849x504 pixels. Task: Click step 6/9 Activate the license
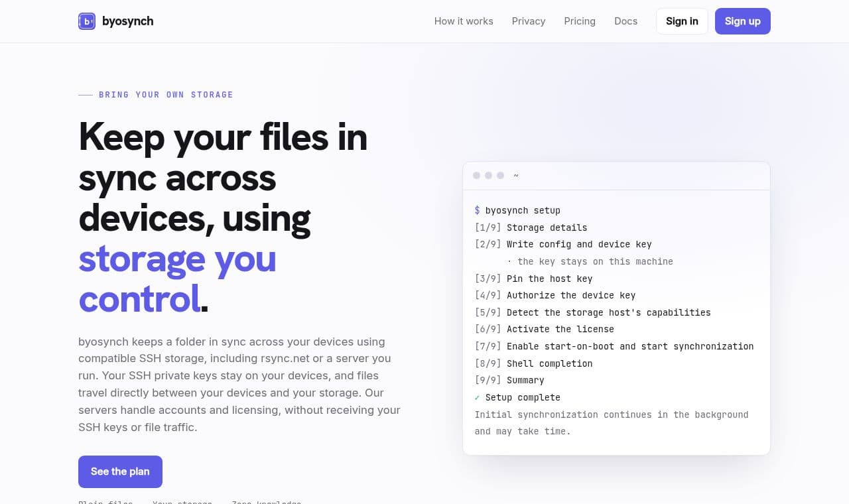pyautogui.click(x=545, y=329)
